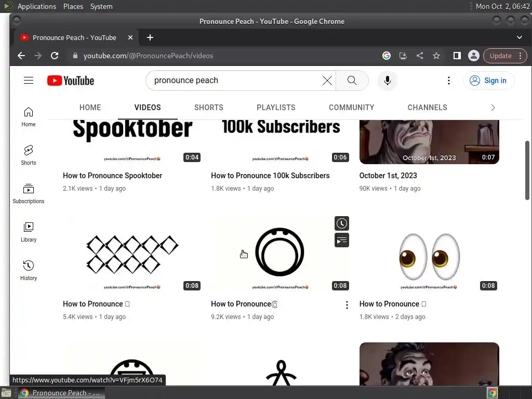Open the Applications menu
The width and height of the screenshot is (532, 399).
(x=37, y=6)
